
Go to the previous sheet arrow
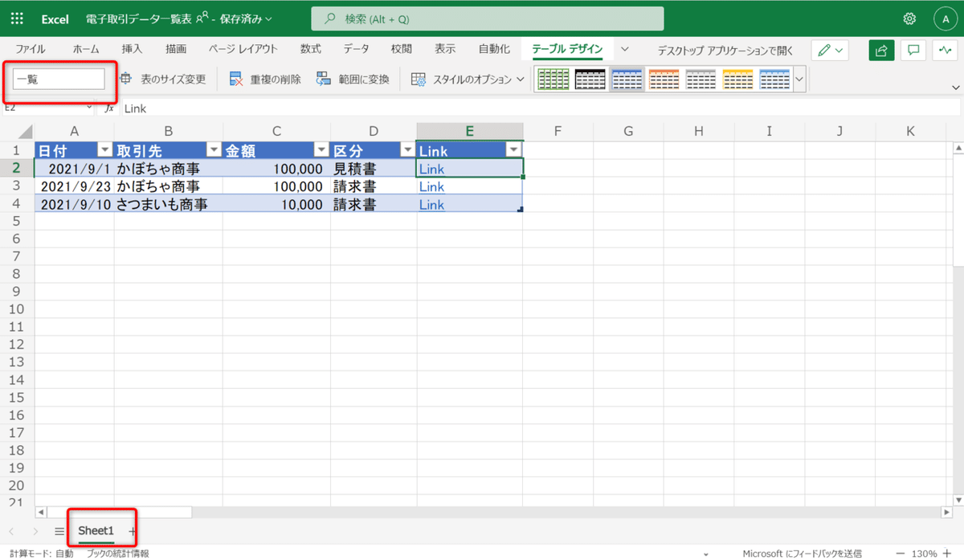(x=11, y=531)
